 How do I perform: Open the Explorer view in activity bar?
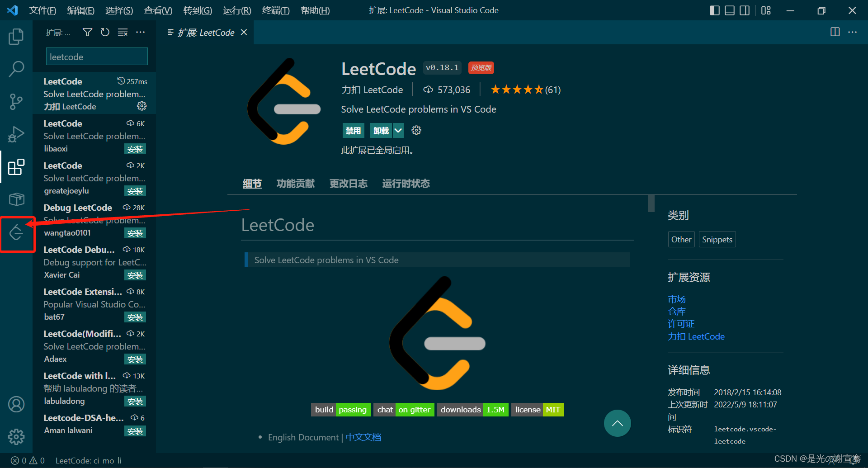(x=16, y=37)
